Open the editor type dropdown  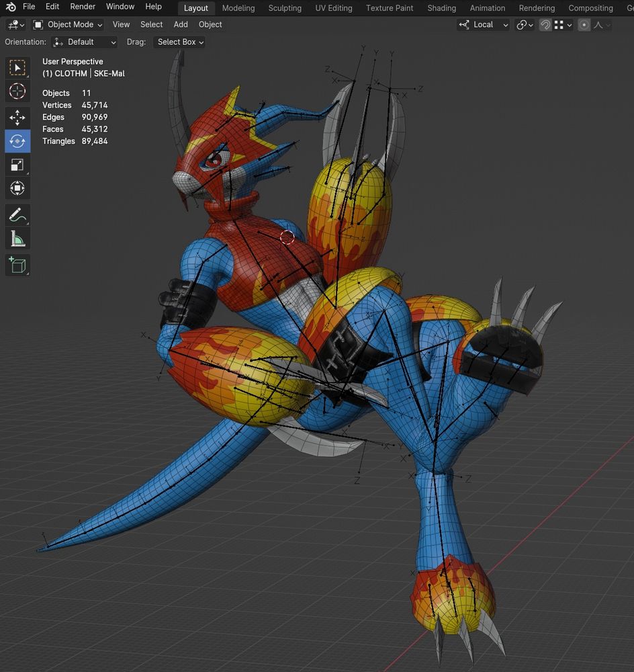[x=16, y=25]
